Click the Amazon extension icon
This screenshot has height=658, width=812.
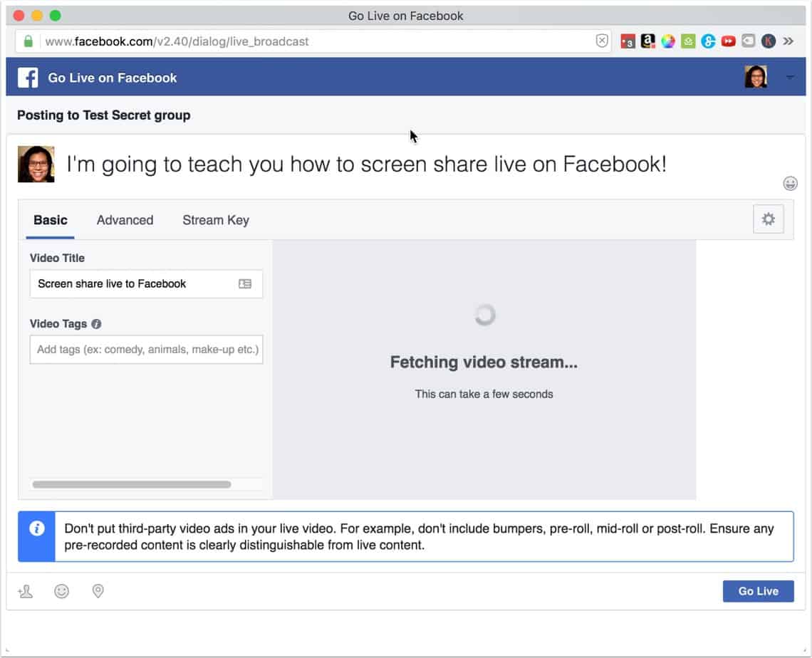(x=647, y=41)
